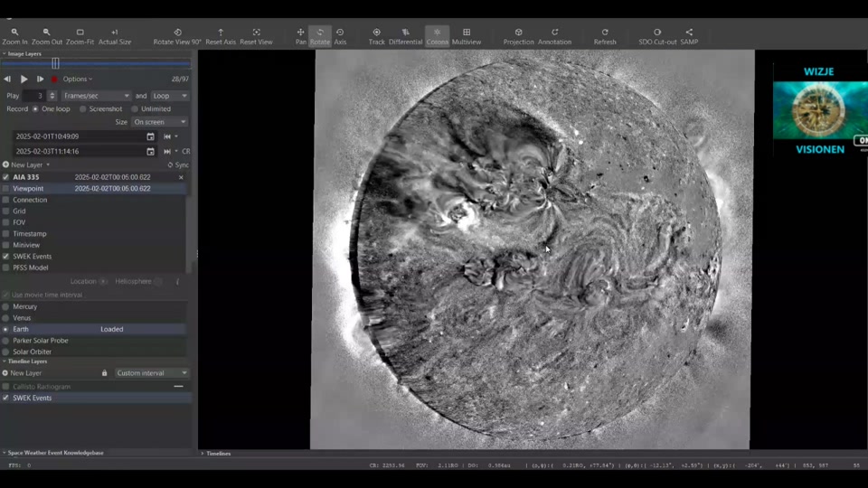Open the Loop mode dropdown
Screen dimensions: 868x488
tap(170, 96)
